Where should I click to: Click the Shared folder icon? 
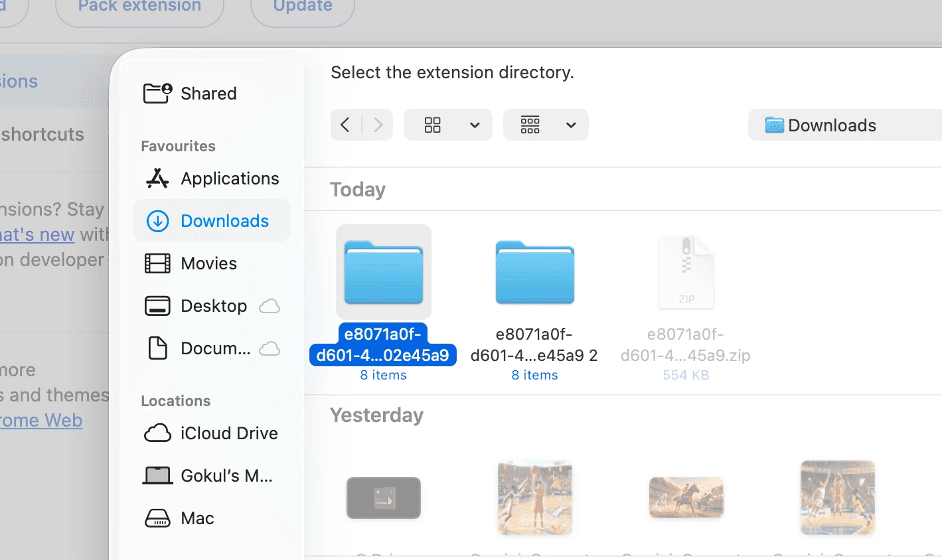157,94
